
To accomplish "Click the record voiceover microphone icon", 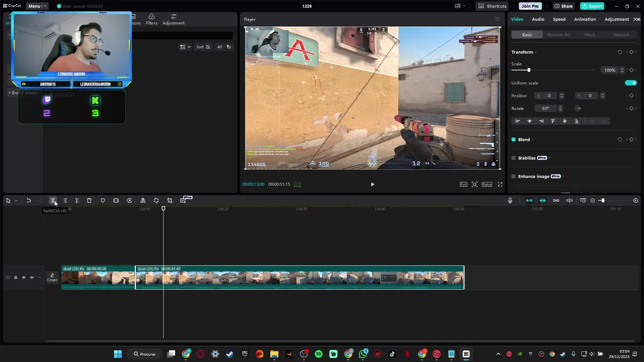I will pos(510,201).
